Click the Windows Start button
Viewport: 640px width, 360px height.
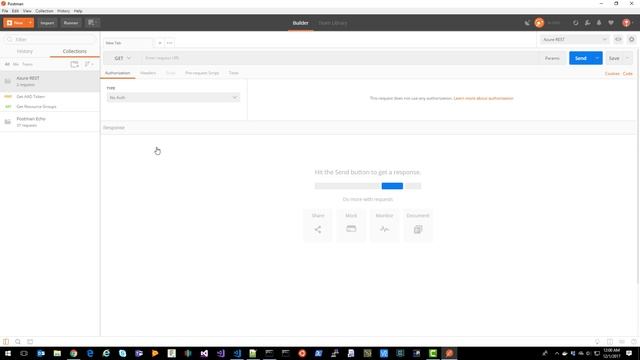click(x=8, y=353)
